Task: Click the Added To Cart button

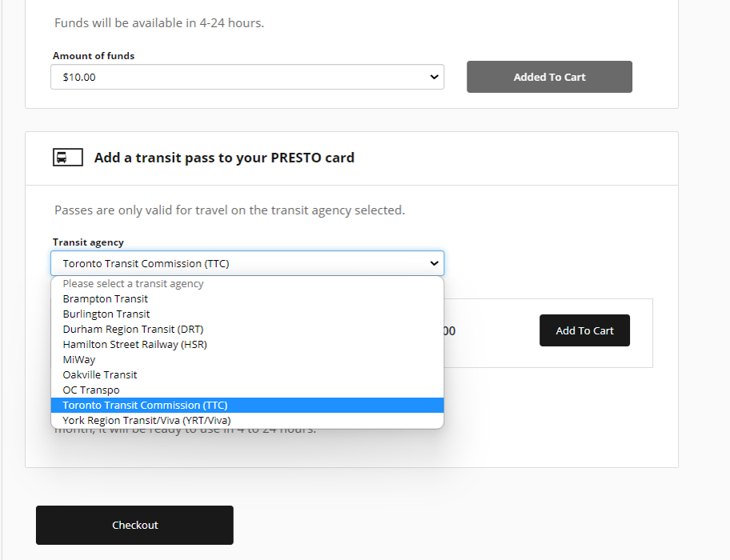Action: click(x=549, y=77)
